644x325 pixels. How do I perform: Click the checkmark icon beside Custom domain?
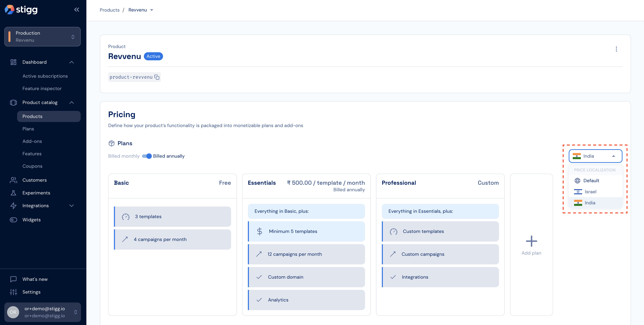click(259, 277)
